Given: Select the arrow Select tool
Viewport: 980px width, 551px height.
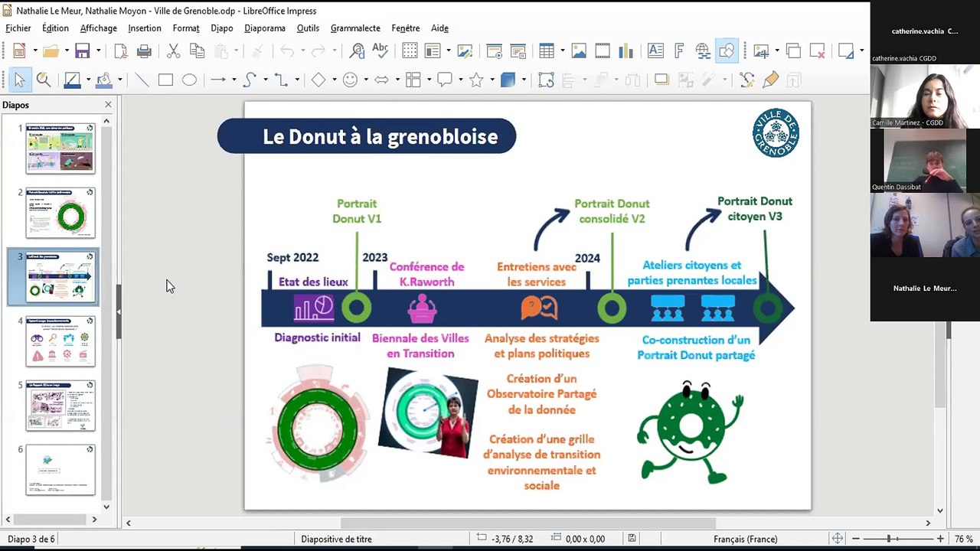Looking at the screenshot, I should [x=20, y=80].
